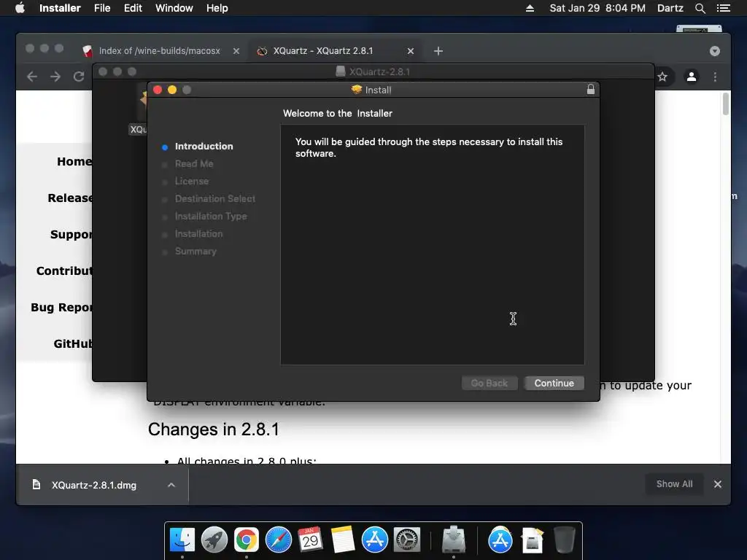Reload the page in Chrome
This screenshot has width=747, height=560.
pos(79,77)
